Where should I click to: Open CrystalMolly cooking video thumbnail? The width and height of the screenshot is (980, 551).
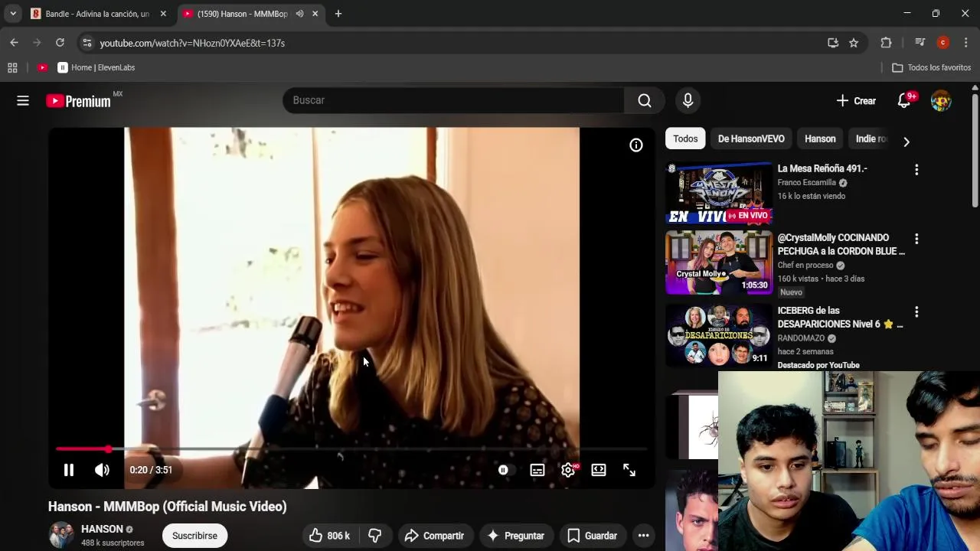point(719,262)
